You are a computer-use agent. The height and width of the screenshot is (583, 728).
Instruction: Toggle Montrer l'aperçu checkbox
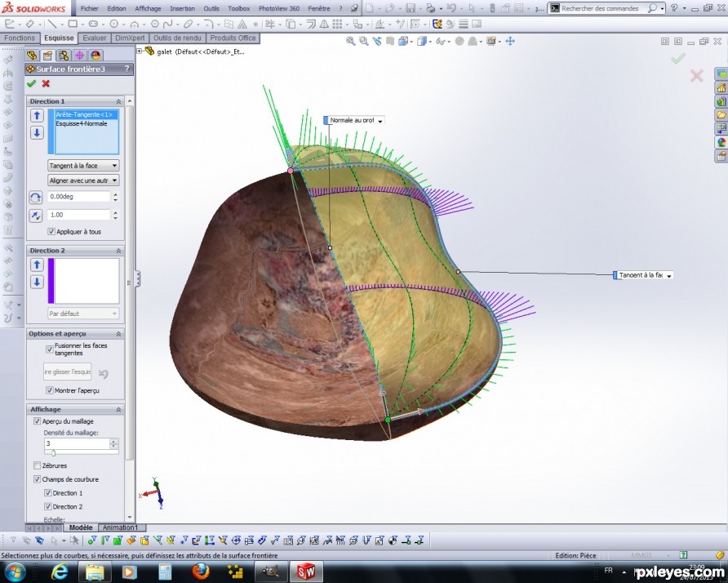(x=50, y=390)
